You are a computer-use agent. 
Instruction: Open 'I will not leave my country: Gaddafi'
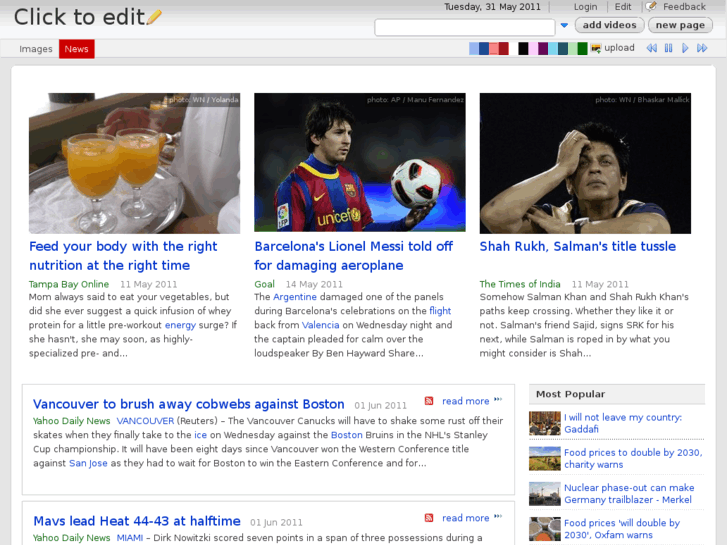623,423
